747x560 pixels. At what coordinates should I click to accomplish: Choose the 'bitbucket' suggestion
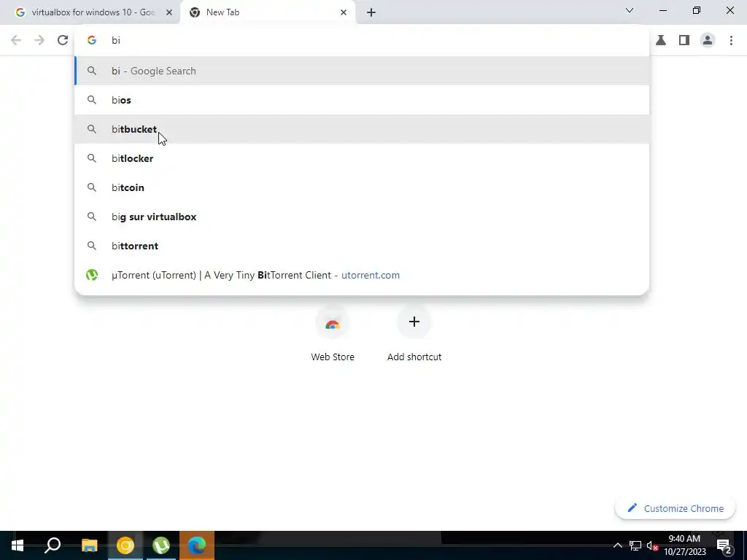pyautogui.click(x=362, y=129)
